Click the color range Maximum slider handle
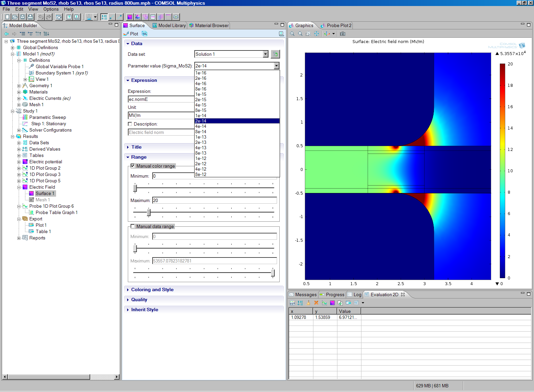Viewport: 534px width, 392px height. [149, 212]
